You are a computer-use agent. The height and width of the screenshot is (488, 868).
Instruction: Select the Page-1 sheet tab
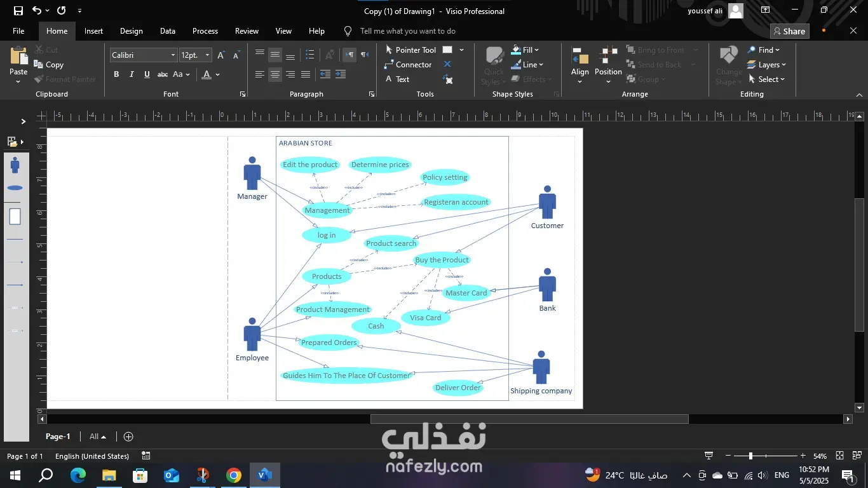pyautogui.click(x=58, y=437)
